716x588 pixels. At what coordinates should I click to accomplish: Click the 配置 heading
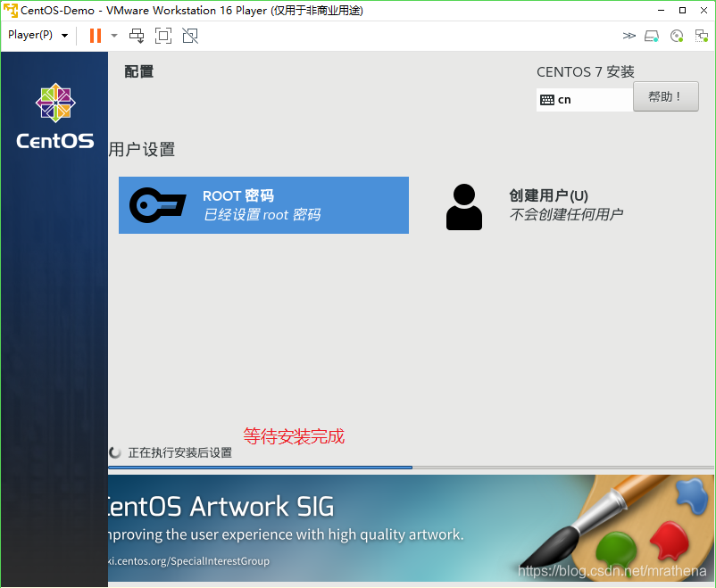139,71
